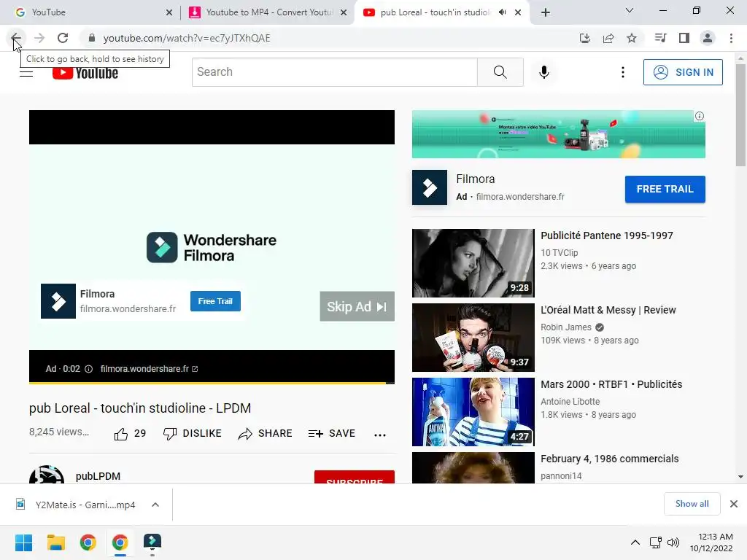Close the downloads bar
This screenshot has height=560, width=747.
tap(734, 504)
